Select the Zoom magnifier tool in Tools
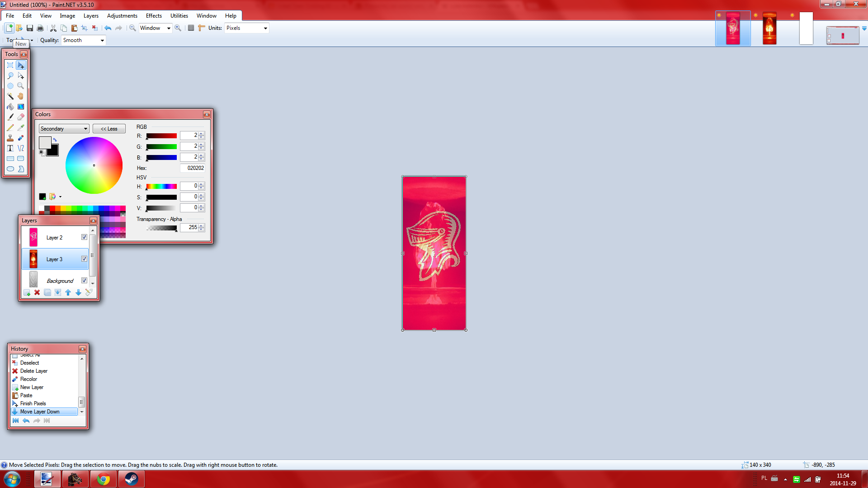This screenshot has width=868, height=488. coord(21,86)
